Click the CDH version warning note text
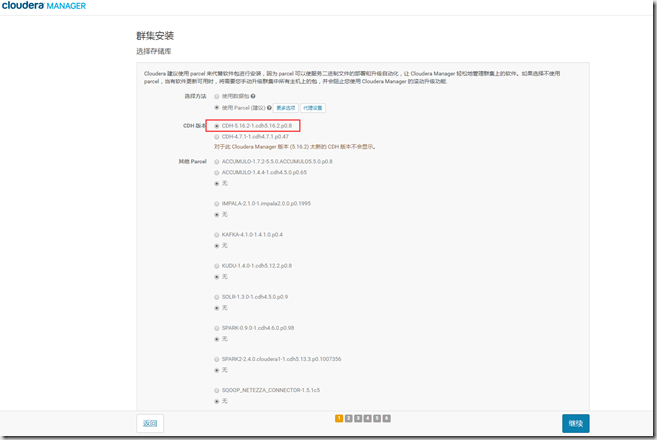The width and height of the screenshot is (657, 440). (295, 147)
